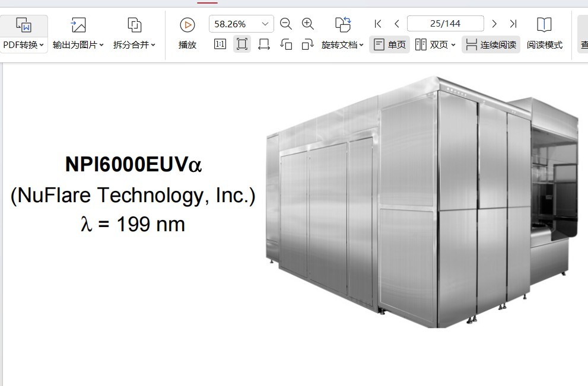588x386 pixels.
Task: Expand the 旋转文档 dropdown arrow
Action: coord(361,45)
